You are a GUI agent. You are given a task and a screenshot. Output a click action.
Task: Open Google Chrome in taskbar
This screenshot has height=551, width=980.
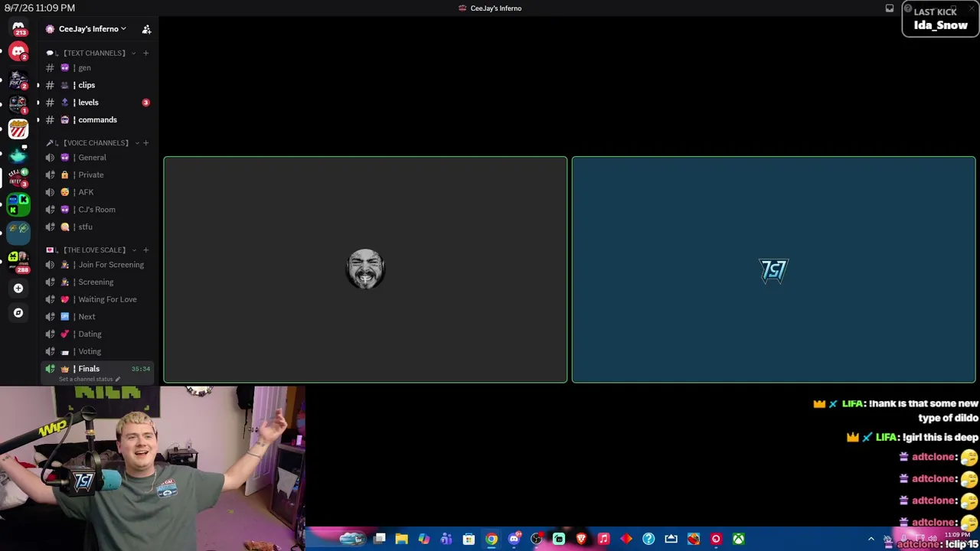point(492,539)
